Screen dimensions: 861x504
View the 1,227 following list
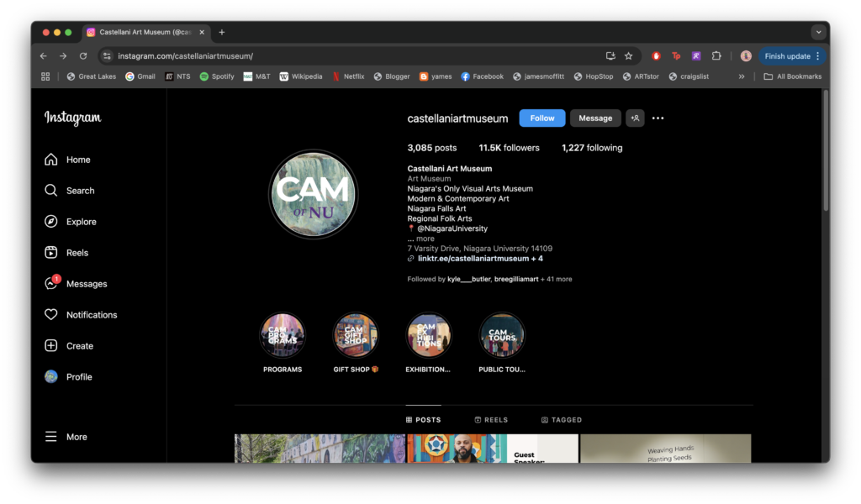click(592, 148)
